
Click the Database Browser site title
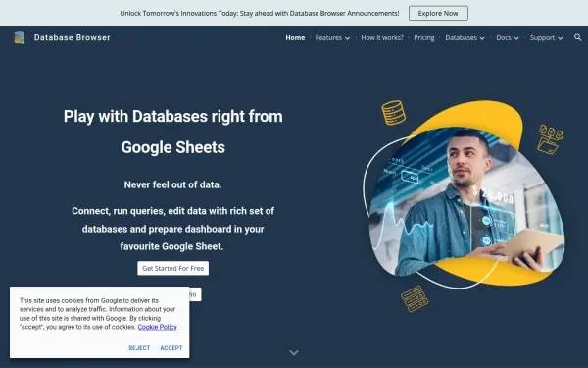coord(72,37)
